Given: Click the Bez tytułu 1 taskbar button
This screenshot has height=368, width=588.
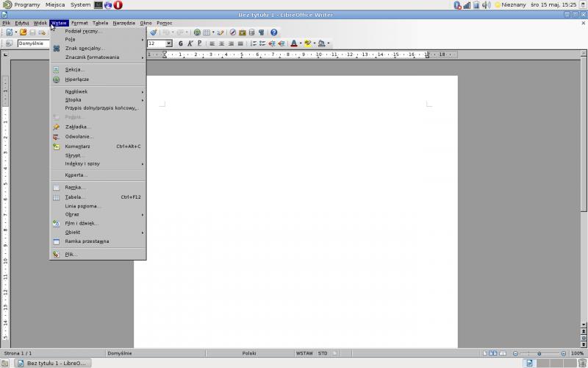Looking at the screenshot, I should (x=51, y=363).
